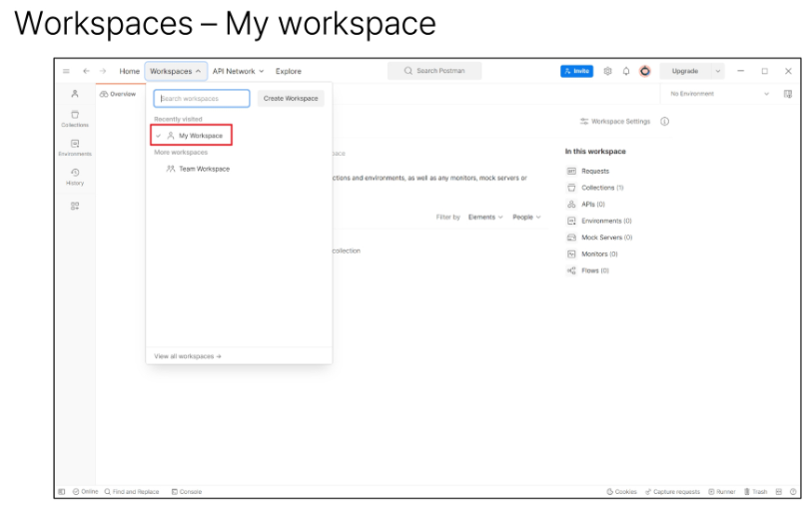Expand the People filter dropdown
The height and width of the screenshot is (508, 812).
526,217
